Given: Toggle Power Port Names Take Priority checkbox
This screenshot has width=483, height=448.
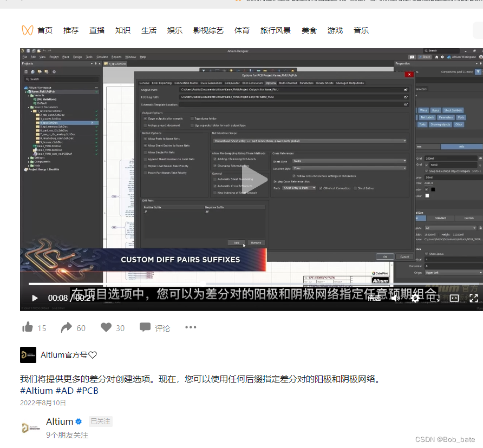Looking at the screenshot, I should coord(145,173).
